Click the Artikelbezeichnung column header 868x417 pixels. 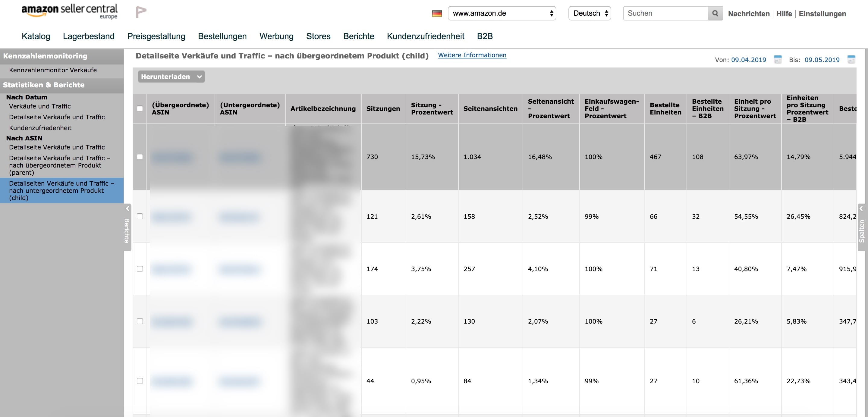click(323, 108)
